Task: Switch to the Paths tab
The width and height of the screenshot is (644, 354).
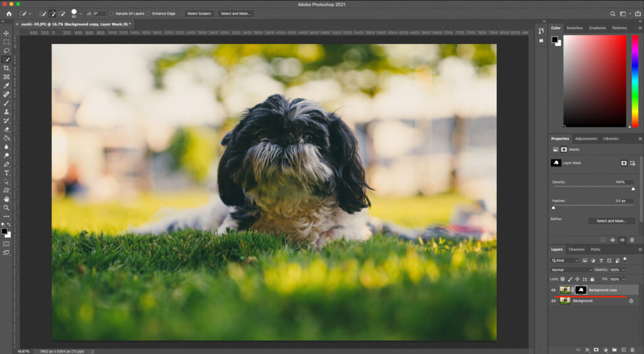Action: coord(595,249)
